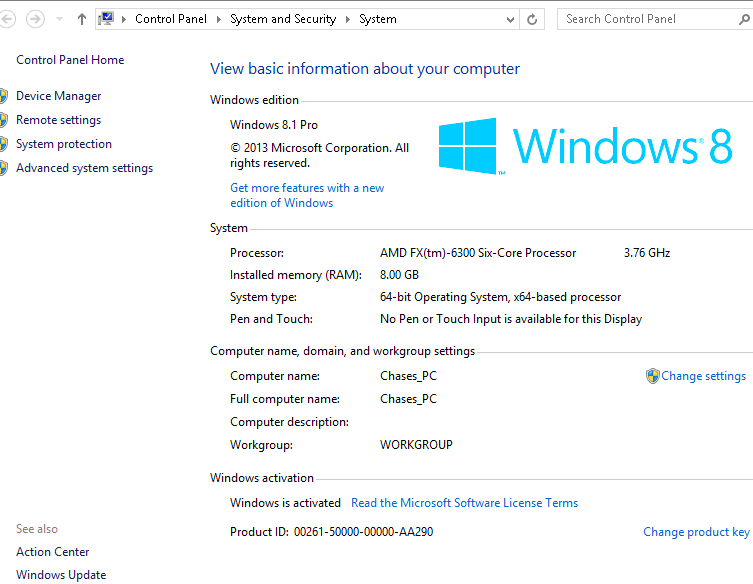The height and width of the screenshot is (584, 753).
Task: Click the shield icon beside System protection
Action: (x=4, y=144)
